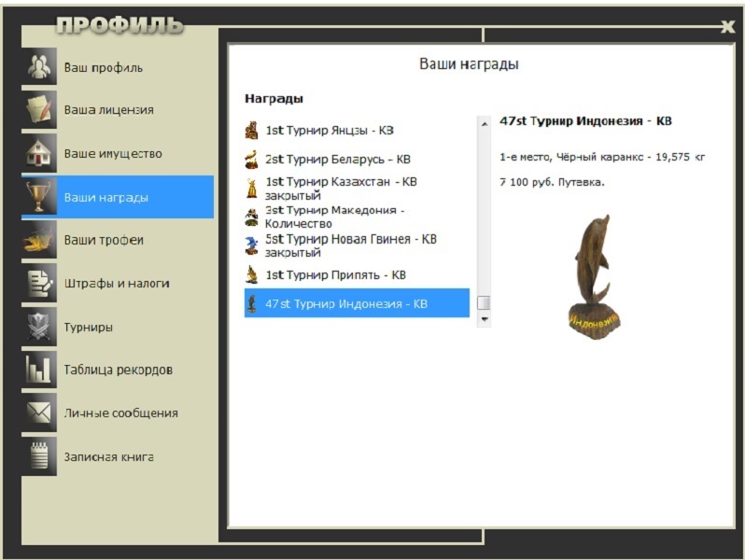Click the award icon of Турнир Янцзы
This screenshot has height=560, width=745.
(x=251, y=130)
